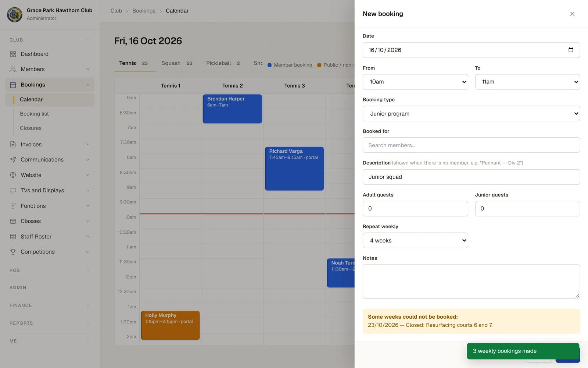The width and height of the screenshot is (588, 368).
Task: Expand the Members submenu chevron
Action: point(88,69)
